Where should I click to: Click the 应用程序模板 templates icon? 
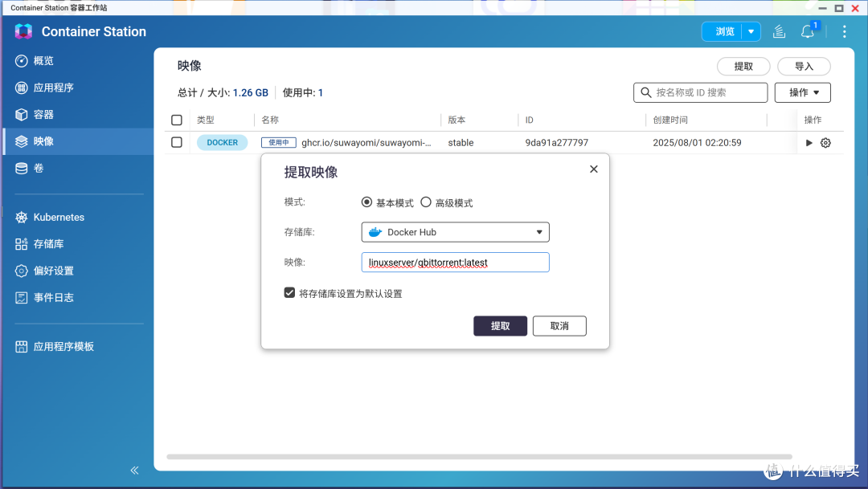pyautogui.click(x=21, y=347)
